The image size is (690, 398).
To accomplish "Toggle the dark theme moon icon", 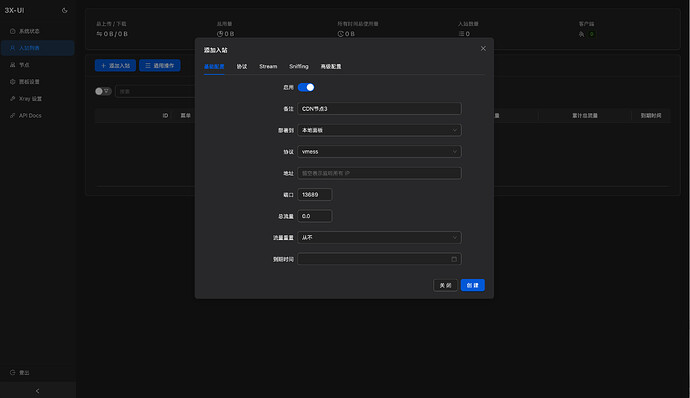I will click(x=65, y=10).
